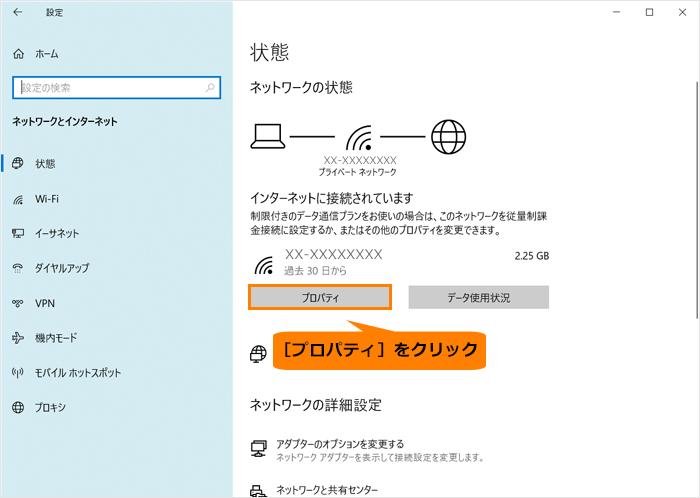The width and height of the screenshot is (700, 498).
Task: Open ダイヤルアップ settings page
Action: 62,268
